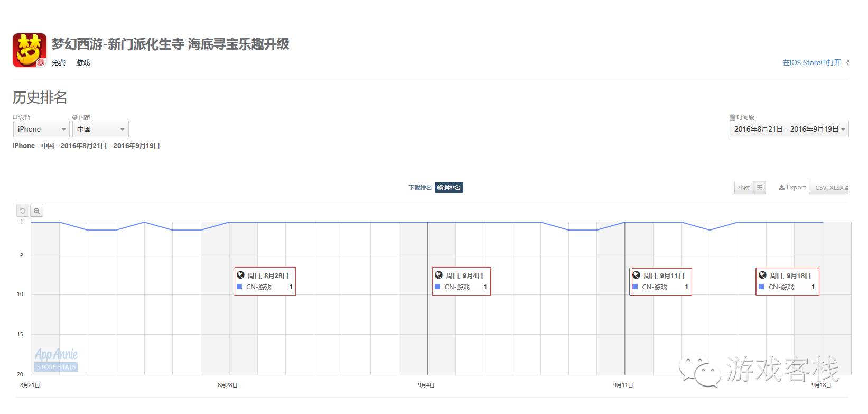The width and height of the screenshot is (868, 414).
Task: Click the 9月4日 x-axis label
Action: (426, 385)
